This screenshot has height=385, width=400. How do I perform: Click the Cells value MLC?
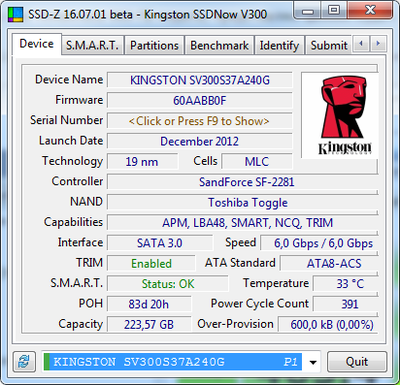click(x=257, y=162)
